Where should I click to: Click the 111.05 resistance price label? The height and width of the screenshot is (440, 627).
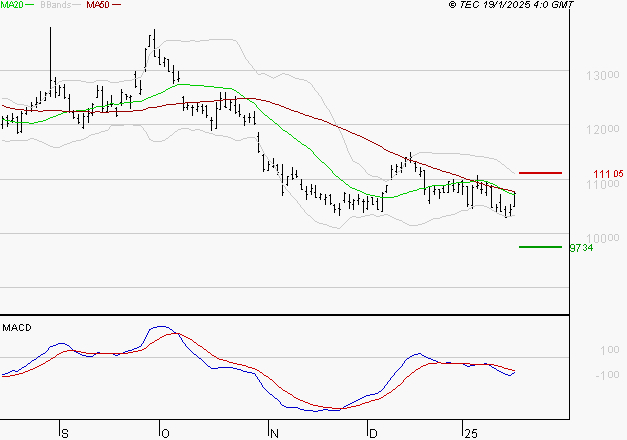(x=601, y=174)
